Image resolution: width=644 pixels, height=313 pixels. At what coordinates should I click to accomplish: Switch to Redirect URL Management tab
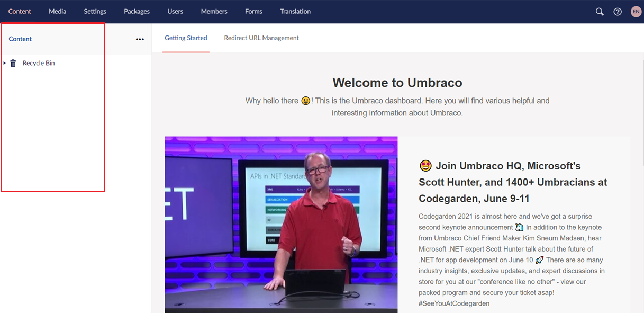coord(261,38)
